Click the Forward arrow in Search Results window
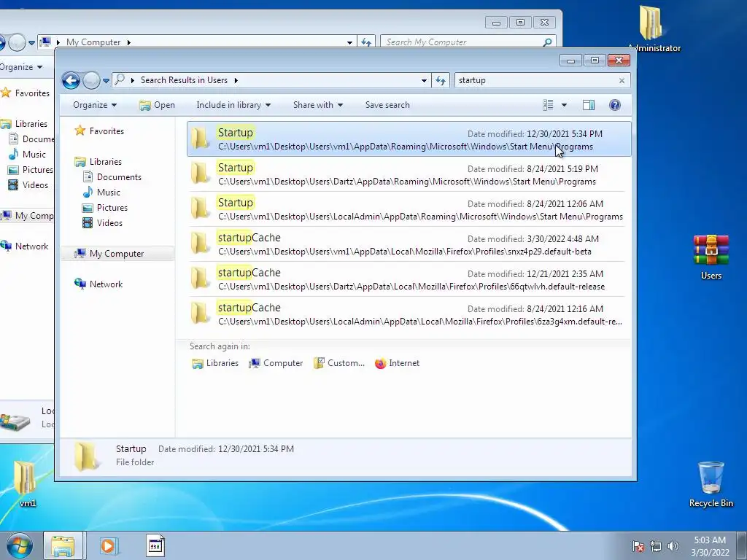 91,80
